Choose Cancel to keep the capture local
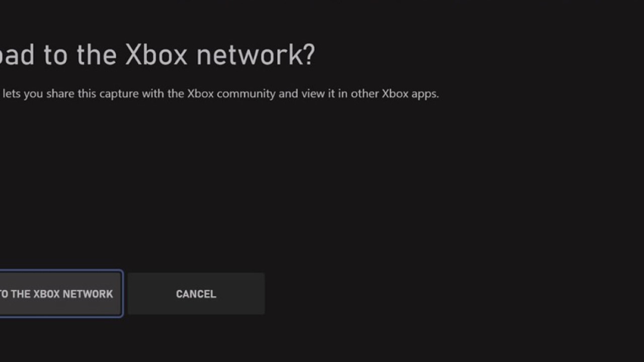This screenshot has height=362, width=644. (x=196, y=294)
